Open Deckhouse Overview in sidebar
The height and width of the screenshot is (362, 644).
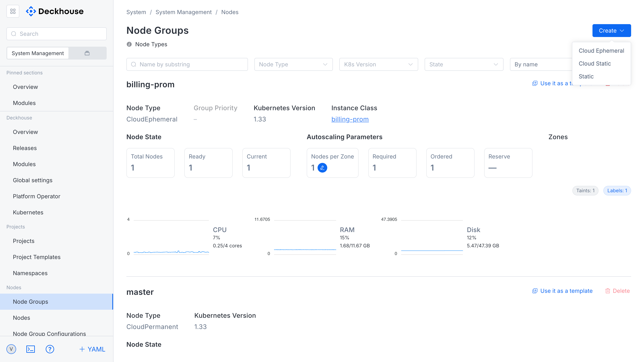tap(57, 132)
